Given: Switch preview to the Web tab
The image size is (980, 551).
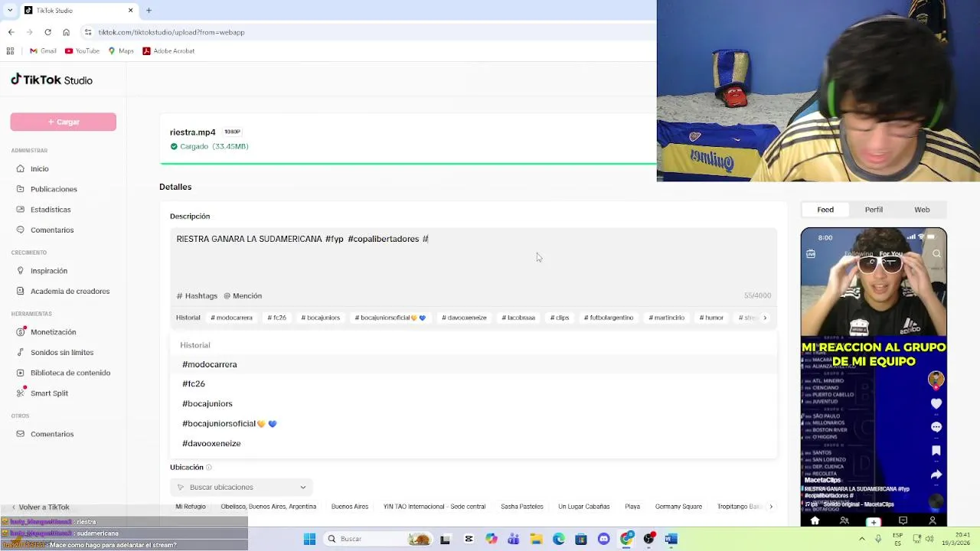Looking at the screenshot, I should pyautogui.click(x=922, y=210).
